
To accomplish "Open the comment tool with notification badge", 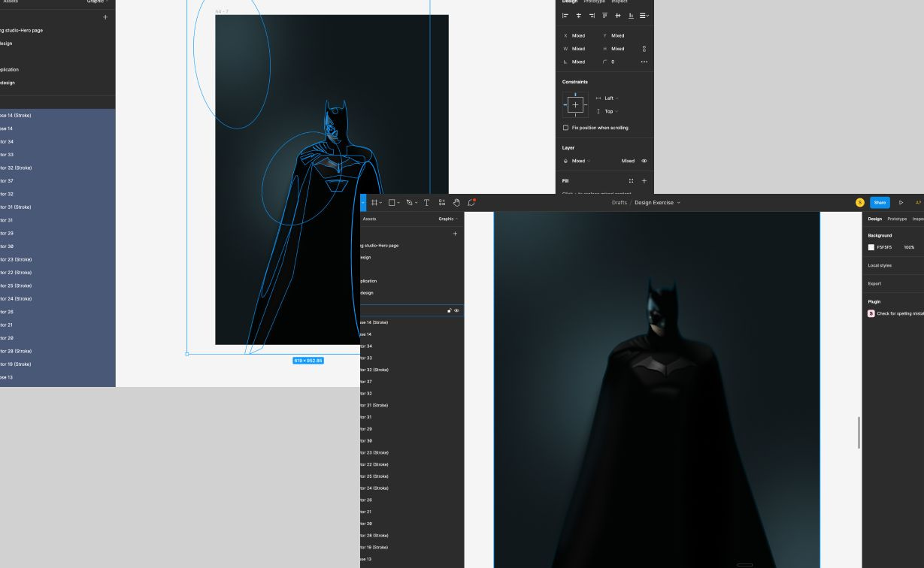I will coord(471,202).
